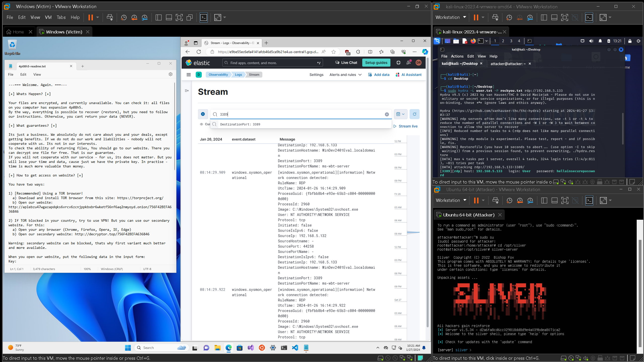Click the VMware pause button in the Windows Victim window
The height and width of the screenshot is (362, 644).
91,17
